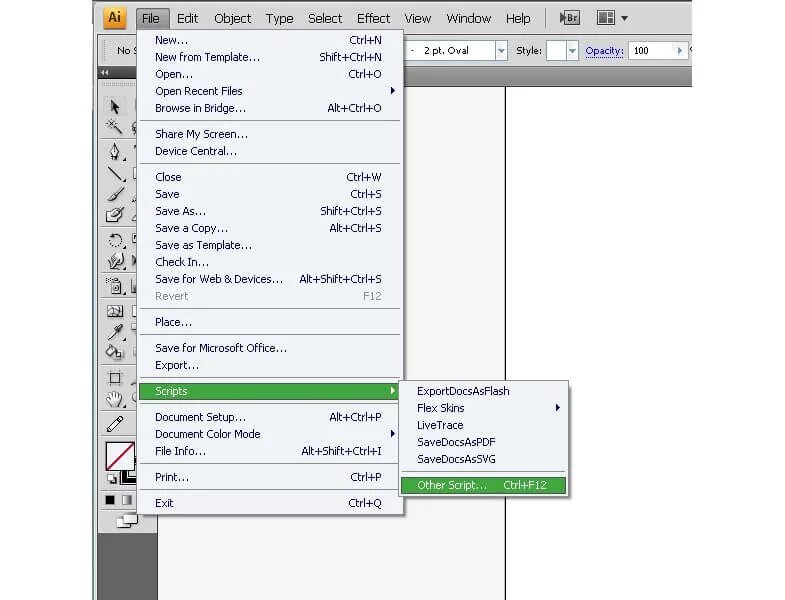Open the Opacity slider arrow
Screen dimensions: 785x600
(x=679, y=51)
